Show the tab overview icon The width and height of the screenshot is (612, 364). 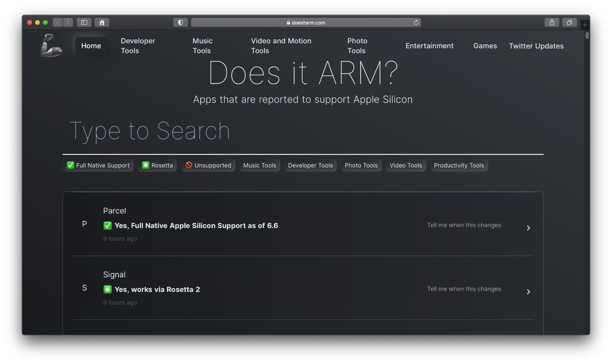pyautogui.click(x=569, y=22)
